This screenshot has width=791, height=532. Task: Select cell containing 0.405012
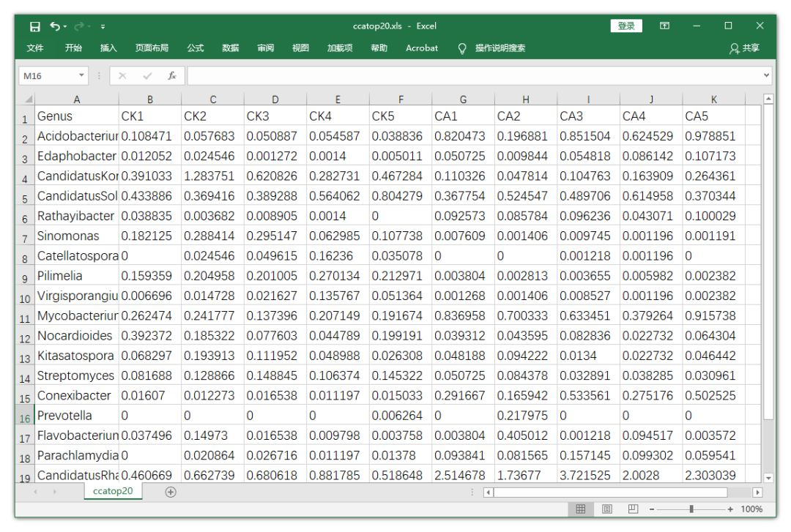(x=526, y=435)
